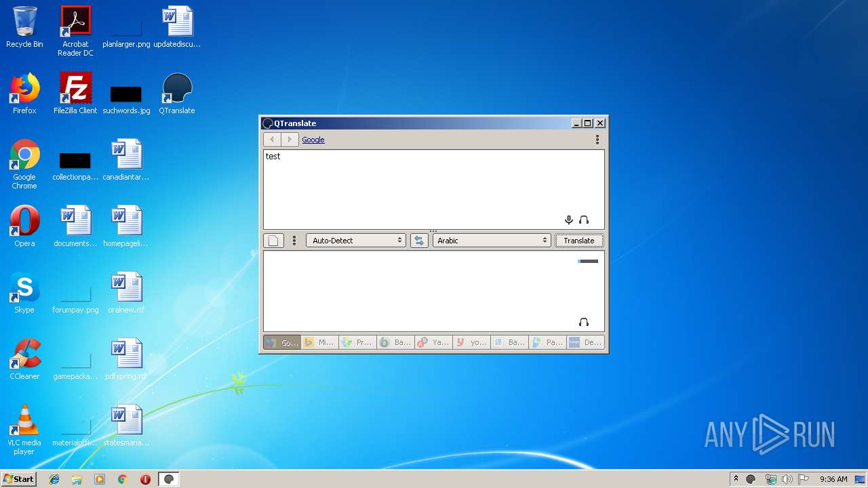Select the updatediscu... Word document
This screenshot has height=488, width=868.
click(x=177, y=27)
